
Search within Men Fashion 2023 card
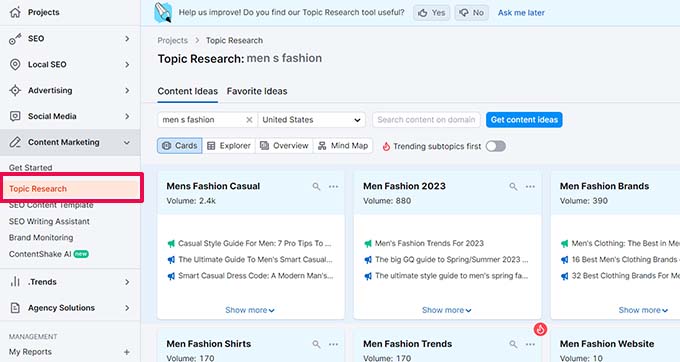pos(513,186)
